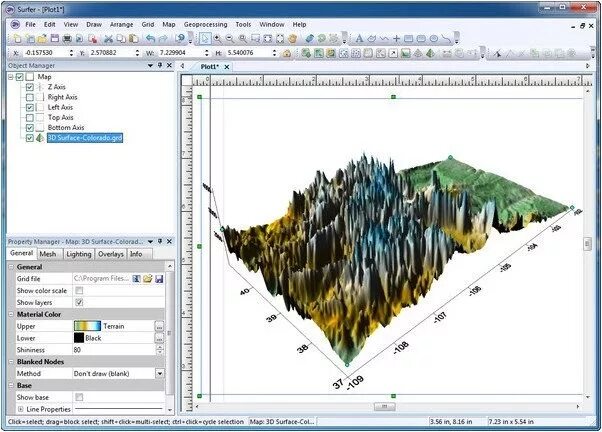Click the Undo arrow icon
Viewport: 602px width, 432px height.
click(x=150, y=38)
